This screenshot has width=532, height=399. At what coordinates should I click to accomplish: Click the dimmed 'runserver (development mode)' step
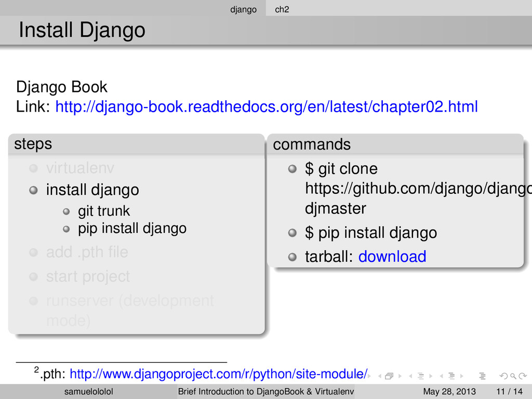[x=130, y=311]
